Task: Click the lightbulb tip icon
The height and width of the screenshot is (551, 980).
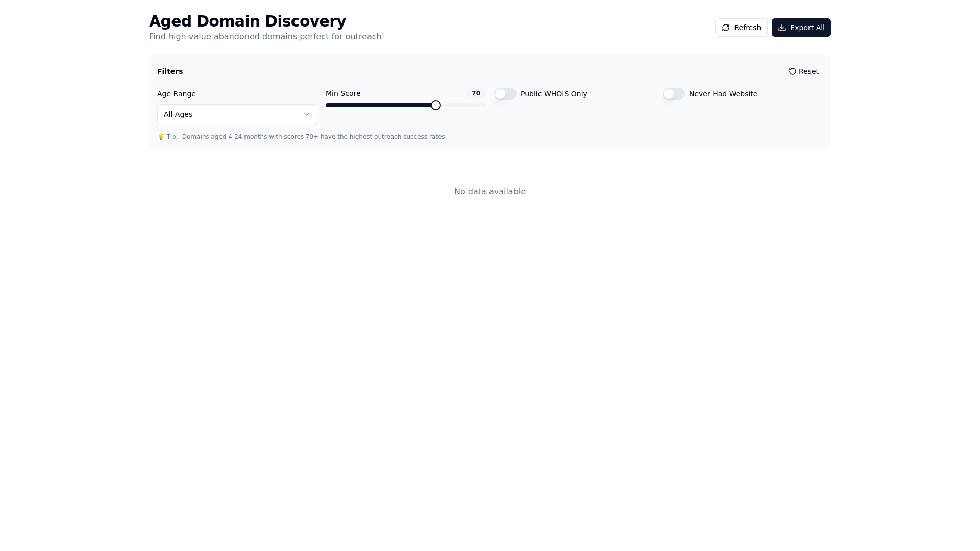Action: 161,137
